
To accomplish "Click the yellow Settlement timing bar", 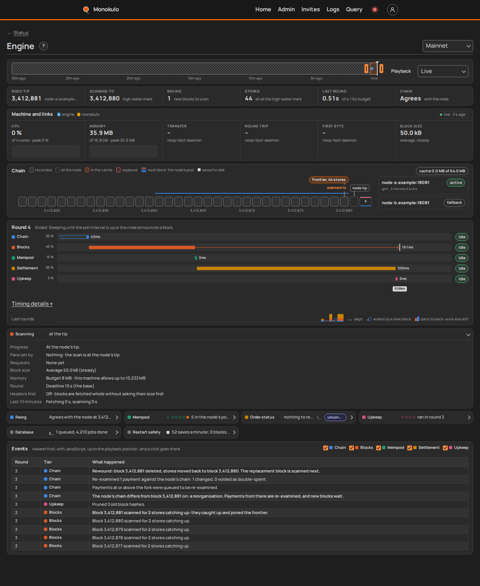I will point(296,268).
